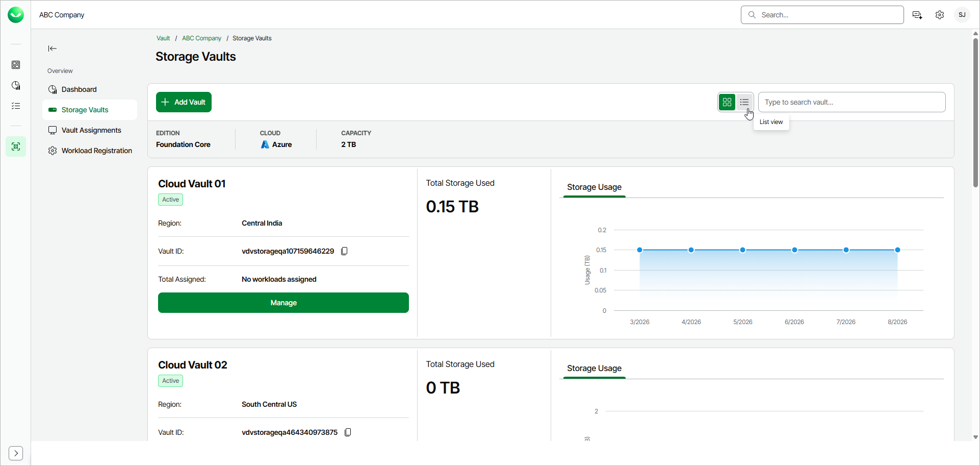Click the '2 TB' capacity value

point(349,144)
